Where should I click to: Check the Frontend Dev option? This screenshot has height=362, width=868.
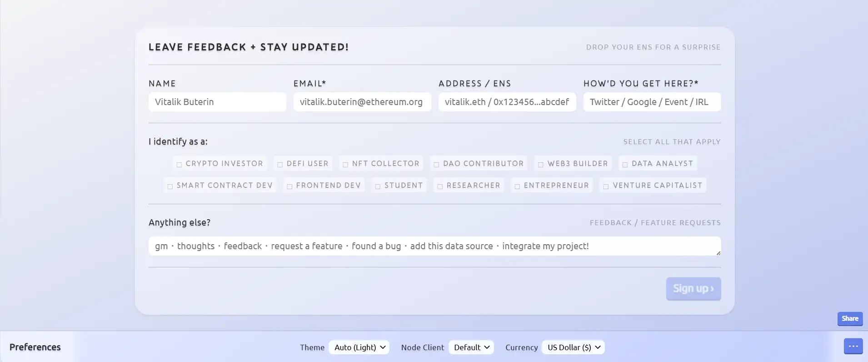[289, 186]
